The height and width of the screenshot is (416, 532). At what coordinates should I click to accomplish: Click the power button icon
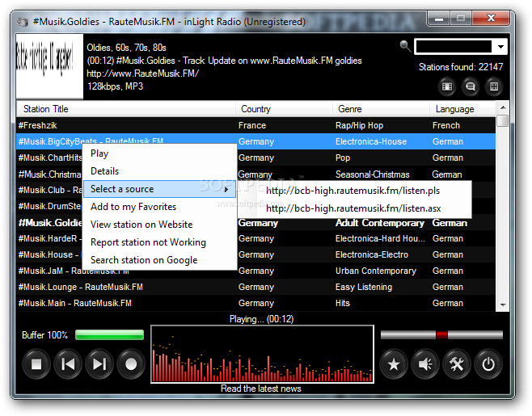[x=488, y=364]
